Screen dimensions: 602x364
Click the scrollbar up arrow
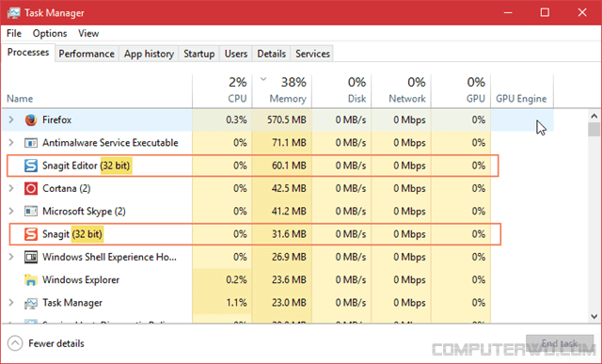click(594, 116)
